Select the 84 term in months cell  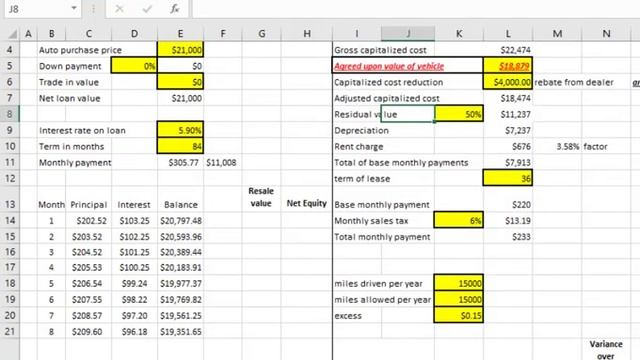180,146
